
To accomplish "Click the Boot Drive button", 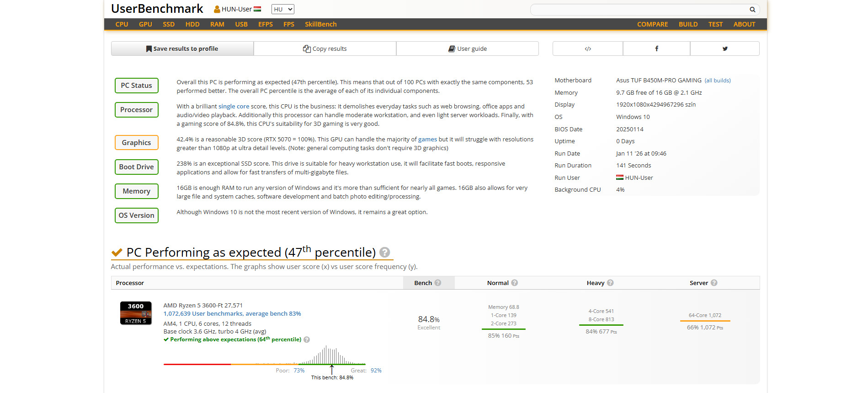I will 137,167.
